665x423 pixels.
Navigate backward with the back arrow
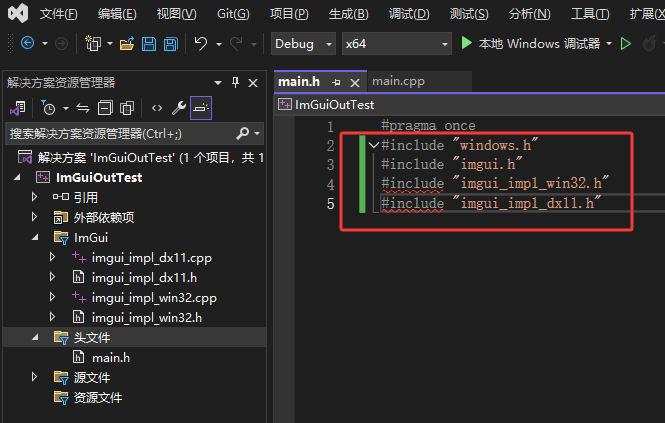(x=28, y=43)
